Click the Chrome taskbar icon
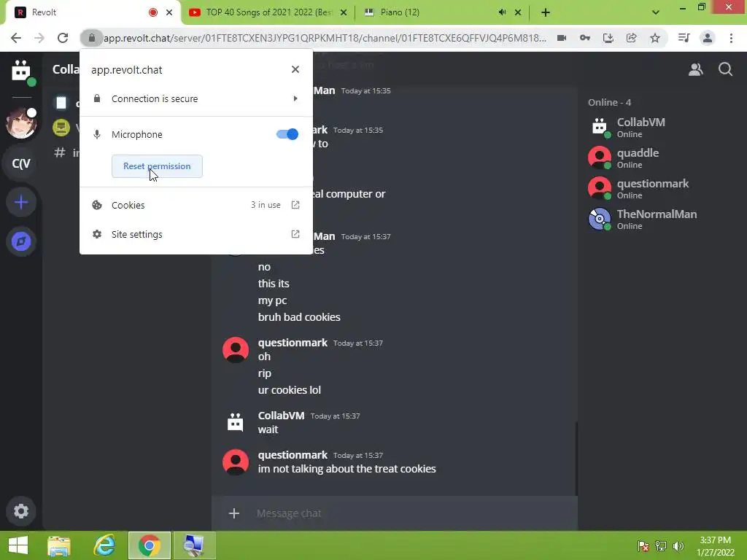747x560 pixels. [x=149, y=545]
